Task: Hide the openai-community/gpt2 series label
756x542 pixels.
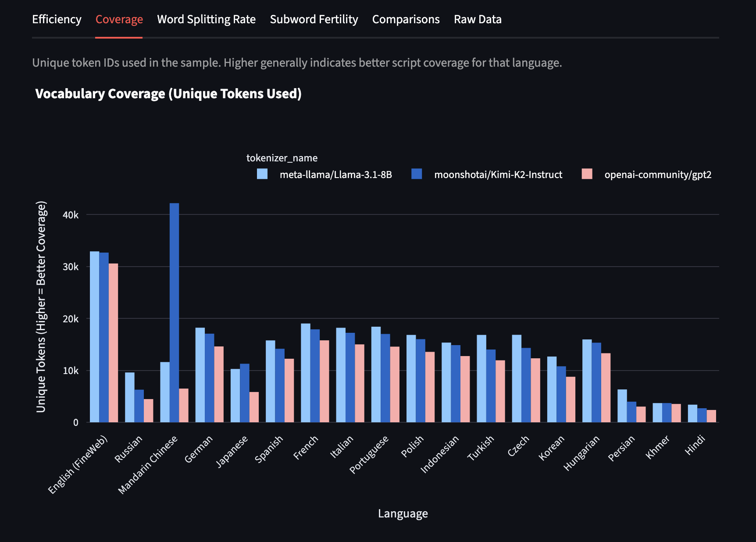Action: tap(657, 175)
